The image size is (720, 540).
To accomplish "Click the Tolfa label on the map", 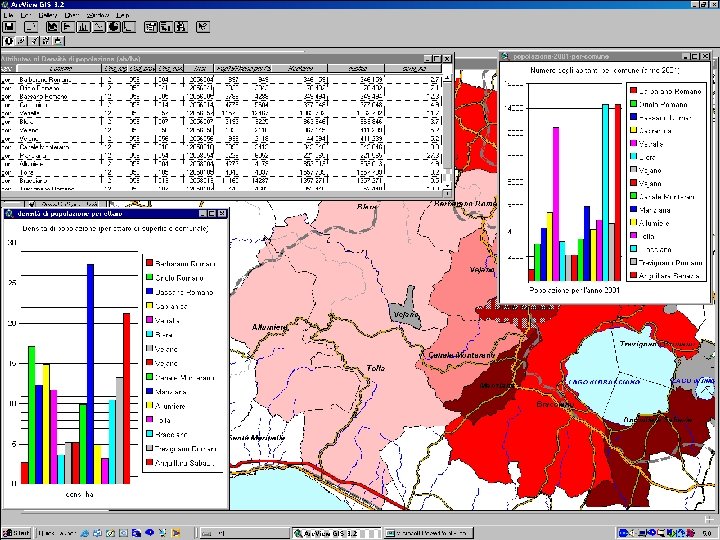I will point(376,368).
